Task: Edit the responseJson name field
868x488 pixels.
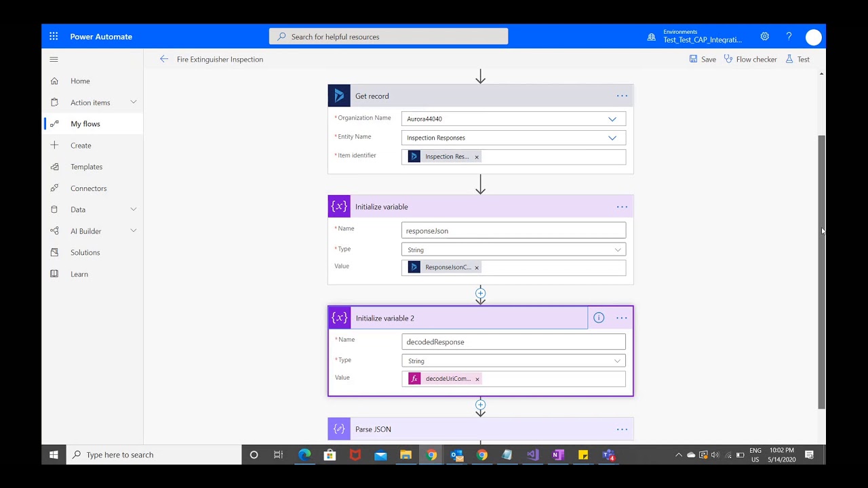Action: (513, 230)
